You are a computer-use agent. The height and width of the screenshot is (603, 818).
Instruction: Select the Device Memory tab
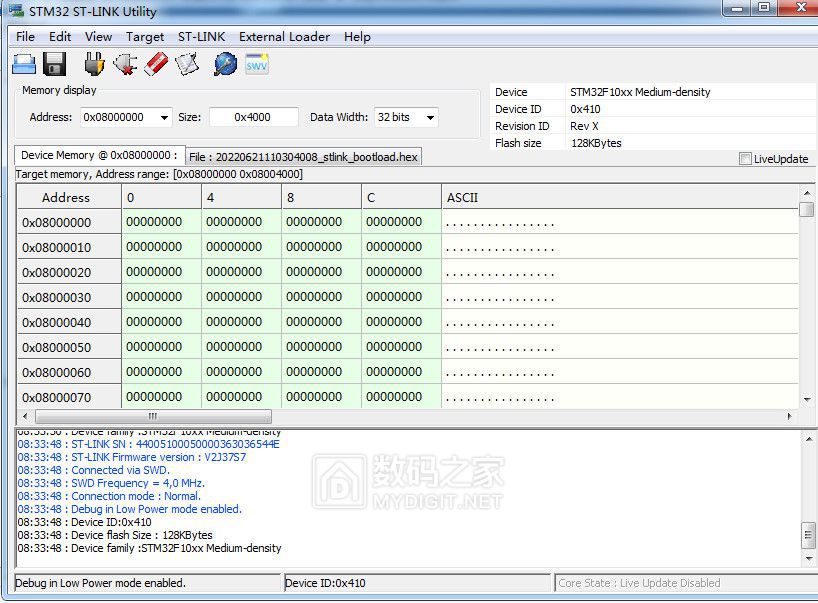click(x=99, y=156)
